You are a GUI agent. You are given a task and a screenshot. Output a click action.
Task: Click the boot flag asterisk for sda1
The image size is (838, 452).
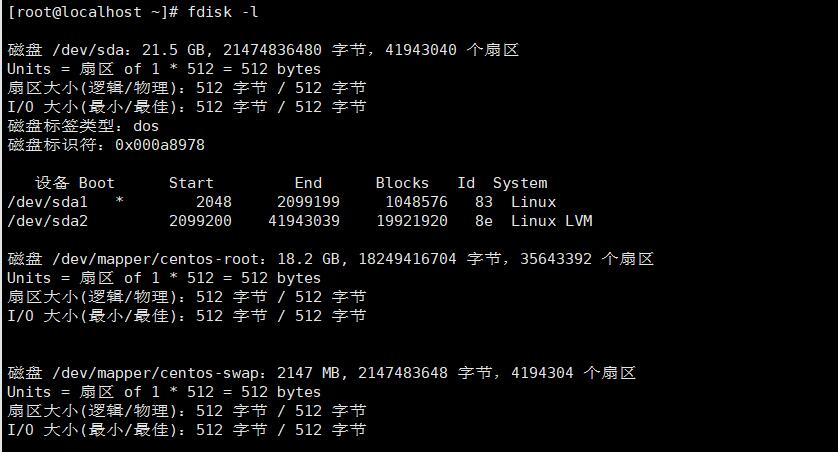(120, 203)
